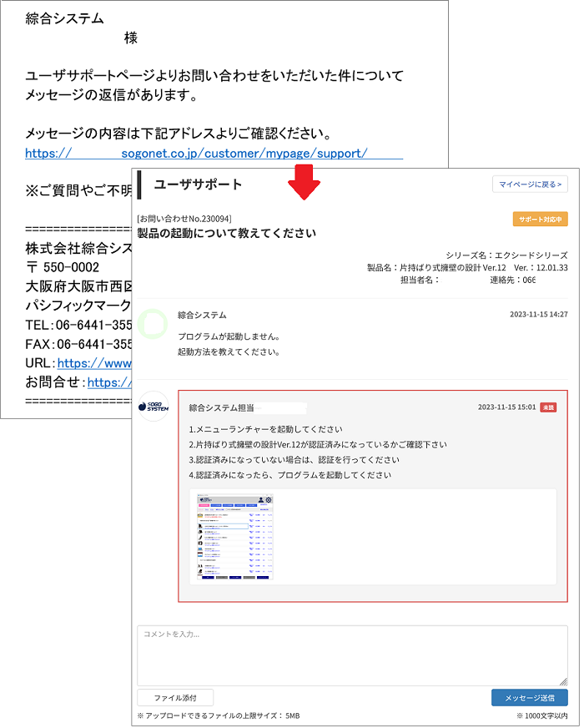Viewport: 584px width, 728px height.
Task: Open the sogonet.co.jp support URL in the email
Action: [214, 154]
